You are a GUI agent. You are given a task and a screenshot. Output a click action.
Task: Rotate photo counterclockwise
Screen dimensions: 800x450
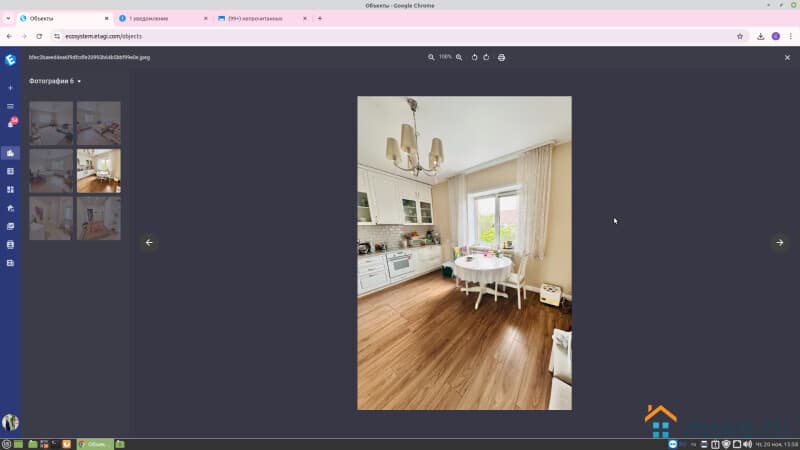[475, 57]
